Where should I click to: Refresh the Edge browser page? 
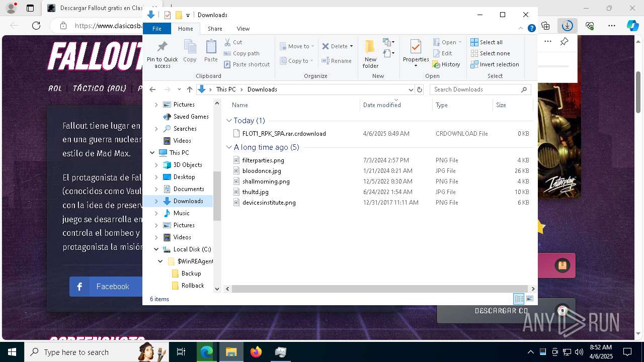[x=36, y=26]
